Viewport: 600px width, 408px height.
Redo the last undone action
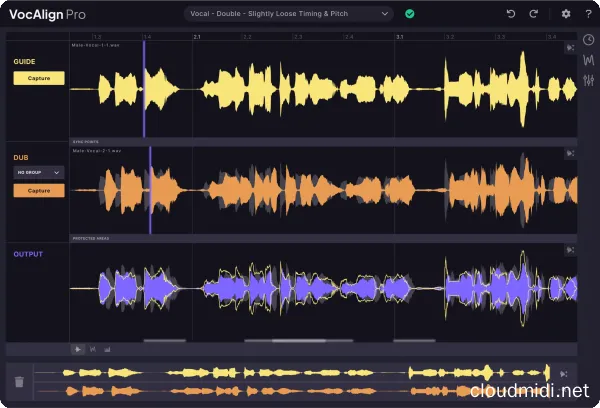pos(533,14)
